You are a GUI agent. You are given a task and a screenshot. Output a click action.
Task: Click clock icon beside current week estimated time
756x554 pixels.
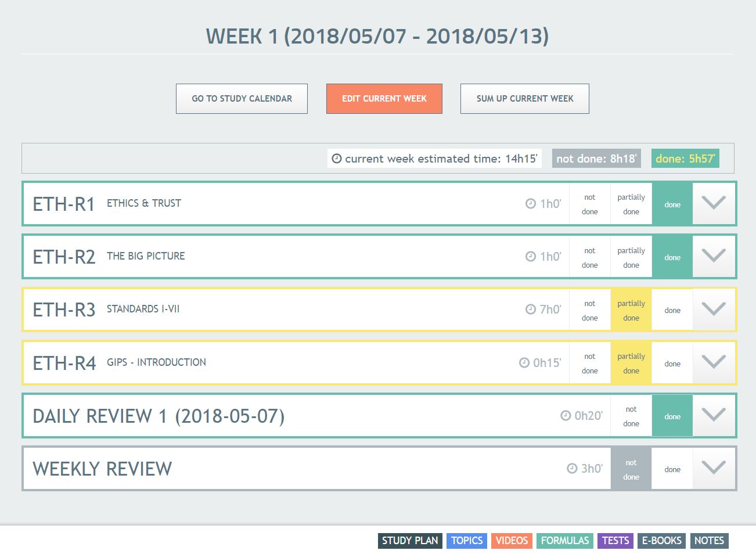click(x=337, y=159)
